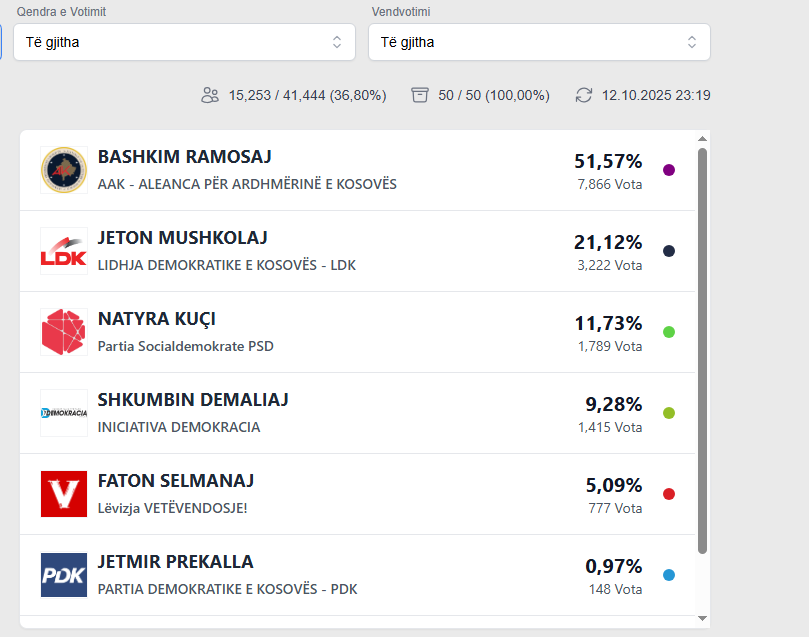Click Faton Selmanaj's candidate name
This screenshot has height=637, width=809.
point(176,481)
